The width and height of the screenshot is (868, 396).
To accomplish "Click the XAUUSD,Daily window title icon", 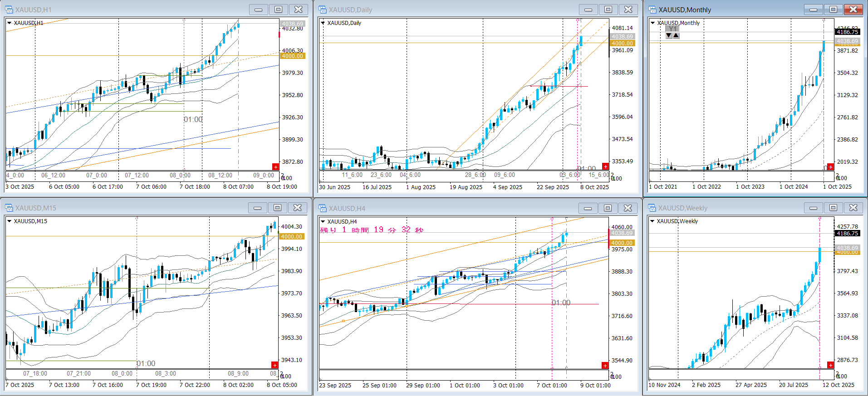I will (x=323, y=10).
